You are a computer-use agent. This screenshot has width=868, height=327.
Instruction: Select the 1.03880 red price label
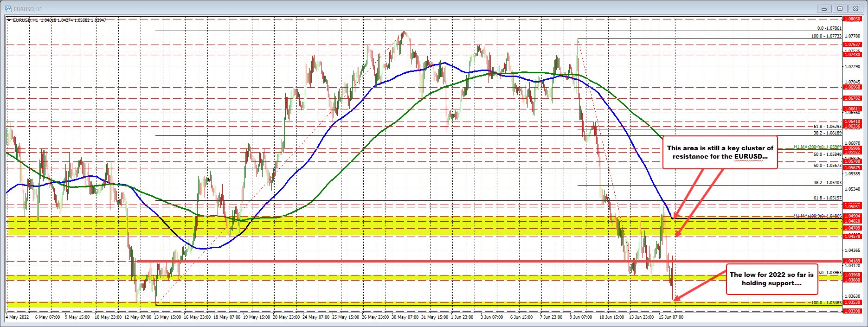[853, 280]
